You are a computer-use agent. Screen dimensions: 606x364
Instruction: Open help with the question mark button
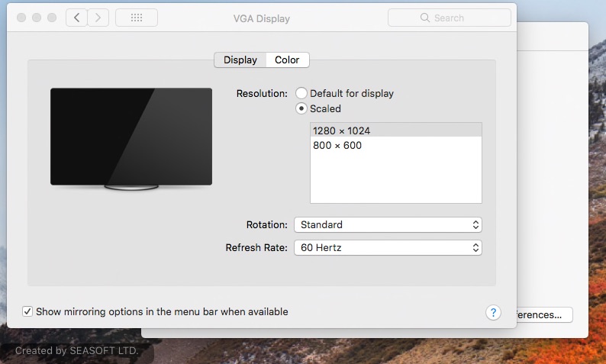[493, 312]
